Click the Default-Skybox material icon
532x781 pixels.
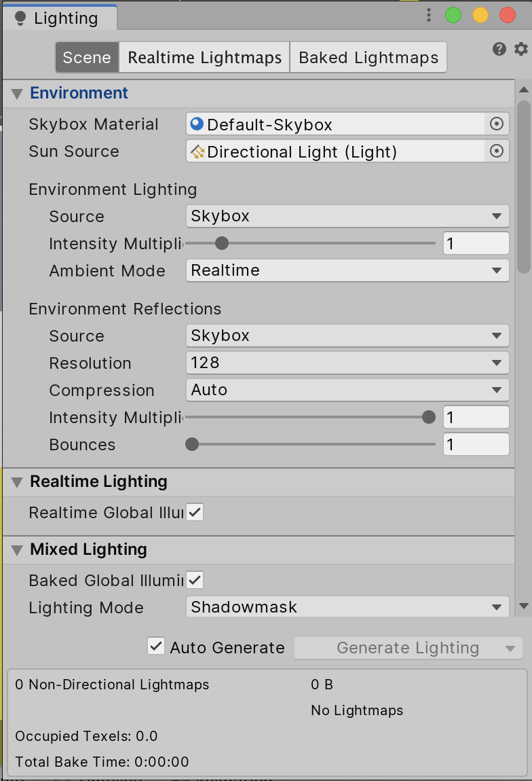coord(197,124)
